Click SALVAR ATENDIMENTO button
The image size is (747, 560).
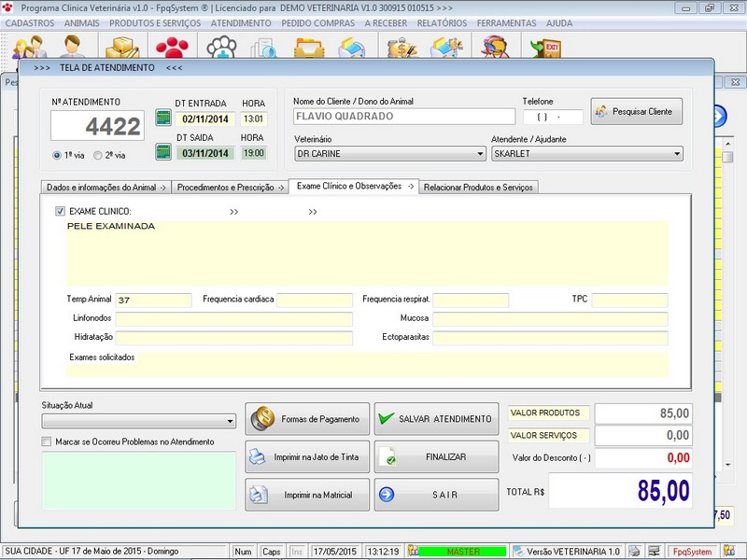click(435, 419)
